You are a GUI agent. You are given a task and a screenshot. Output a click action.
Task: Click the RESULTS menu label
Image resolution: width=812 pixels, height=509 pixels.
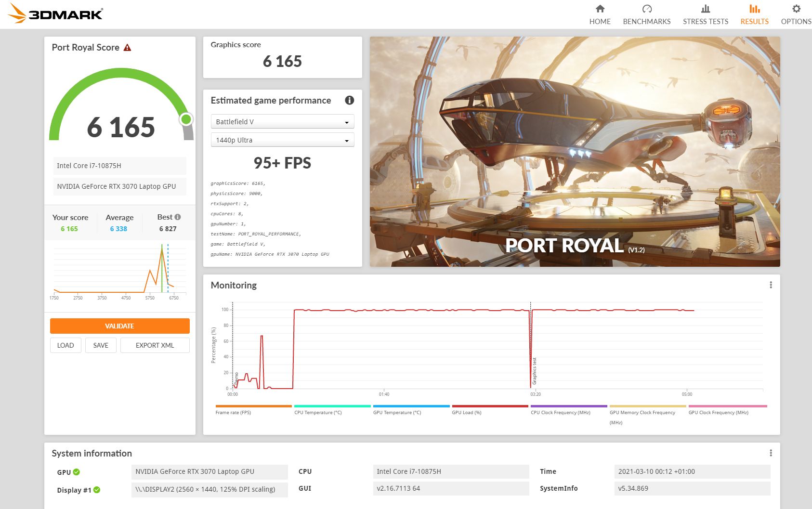click(x=755, y=22)
